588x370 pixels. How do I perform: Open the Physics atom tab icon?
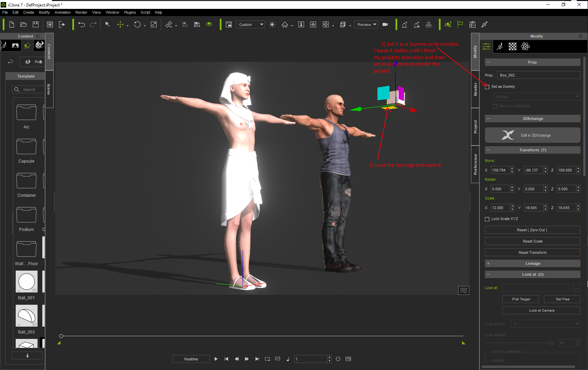(x=525, y=46)
